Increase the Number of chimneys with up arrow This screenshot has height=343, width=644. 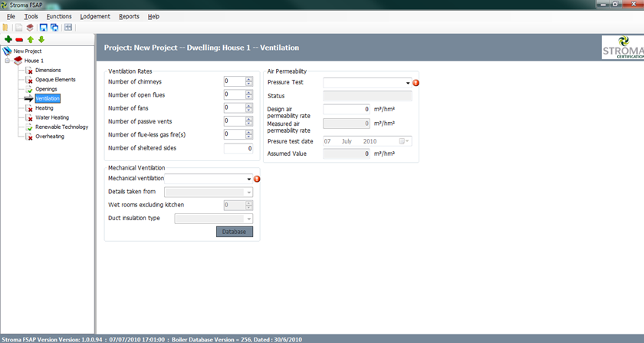pos(249,79)
